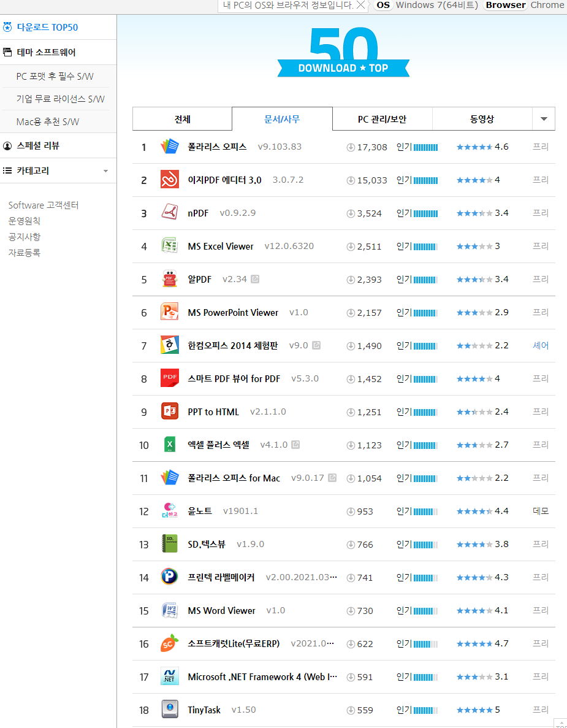This screenshot has height=728, width=567.
Task: Click the MS Word Viewer icon
Action: tap(169, 610)
